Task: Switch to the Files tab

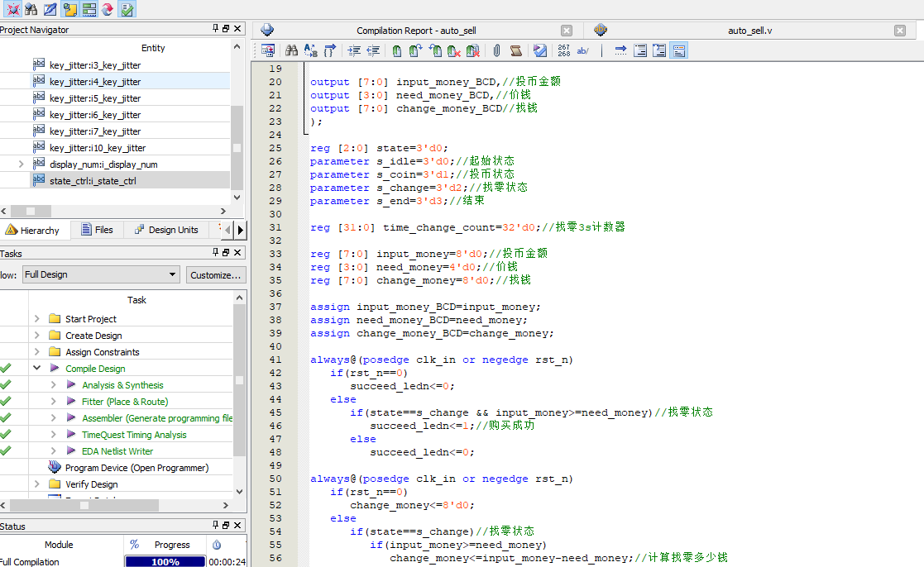Action: pos(98,230)
